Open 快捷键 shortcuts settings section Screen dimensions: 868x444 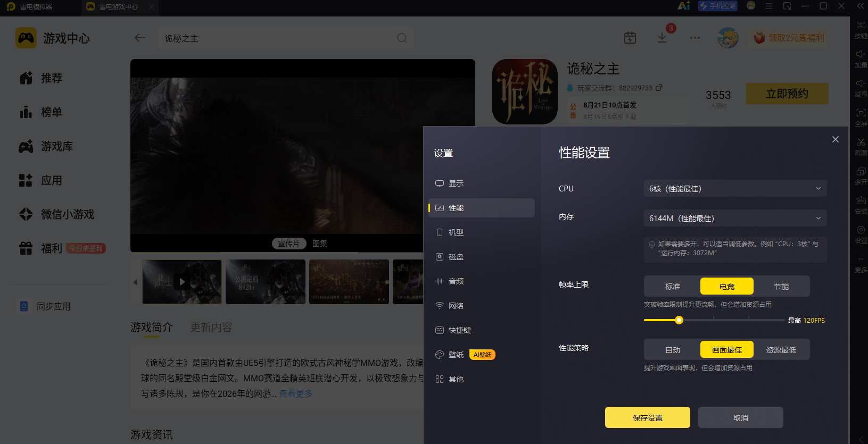tap(482, 330)
